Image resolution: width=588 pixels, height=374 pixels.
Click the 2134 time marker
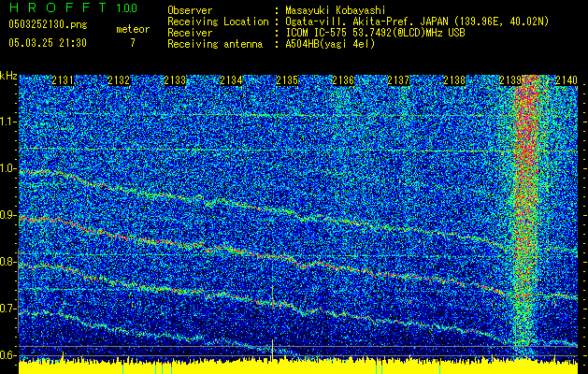(231, 80)
